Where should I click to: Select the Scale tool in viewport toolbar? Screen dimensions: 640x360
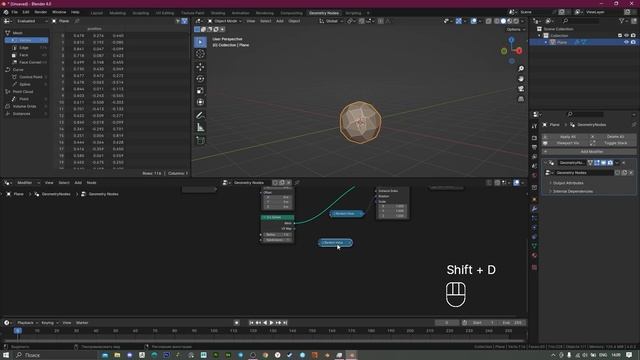(200, 91)
